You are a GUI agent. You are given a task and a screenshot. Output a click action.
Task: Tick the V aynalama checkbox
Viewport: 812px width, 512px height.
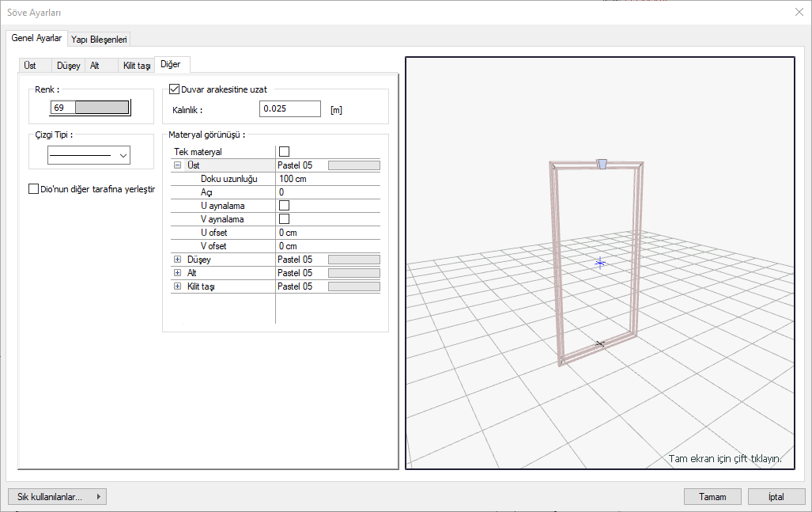(x=285, y=219)
